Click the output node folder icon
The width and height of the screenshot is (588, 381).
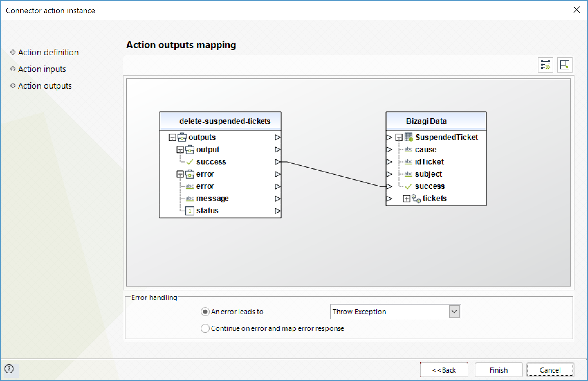click(x=190, y=149)
